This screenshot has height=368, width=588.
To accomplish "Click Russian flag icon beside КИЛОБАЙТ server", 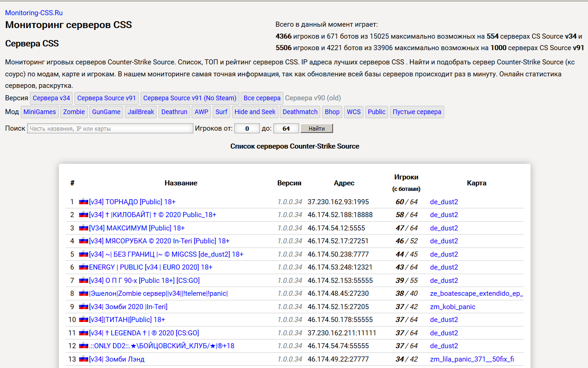I will click(x=84, y=215).
